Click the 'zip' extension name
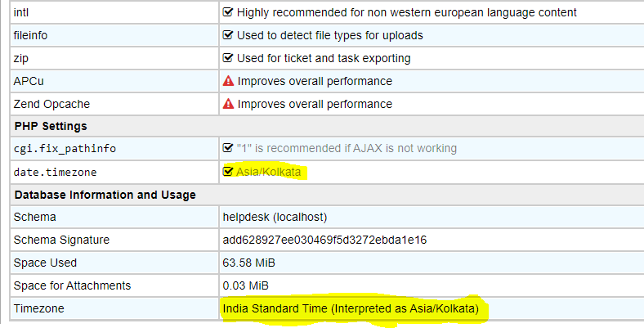644x328 pixels. (x=21, y=59)
